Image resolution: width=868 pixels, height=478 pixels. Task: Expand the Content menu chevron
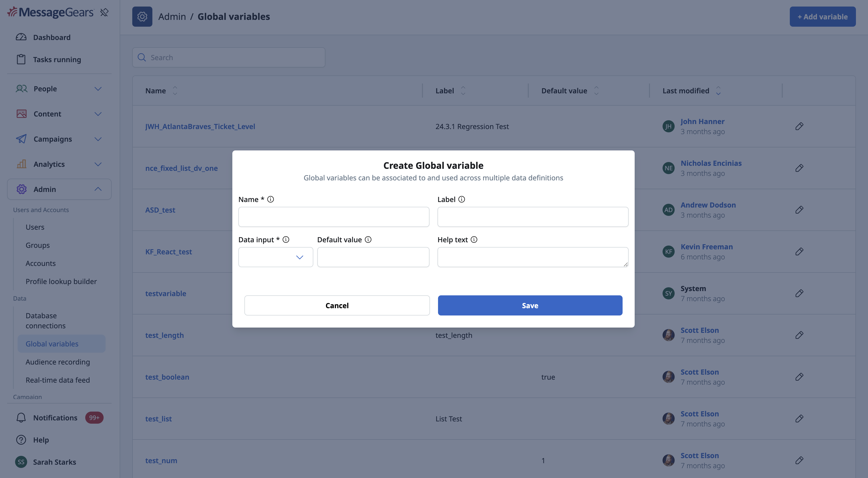pyautogui.click(x=98, y=114)
